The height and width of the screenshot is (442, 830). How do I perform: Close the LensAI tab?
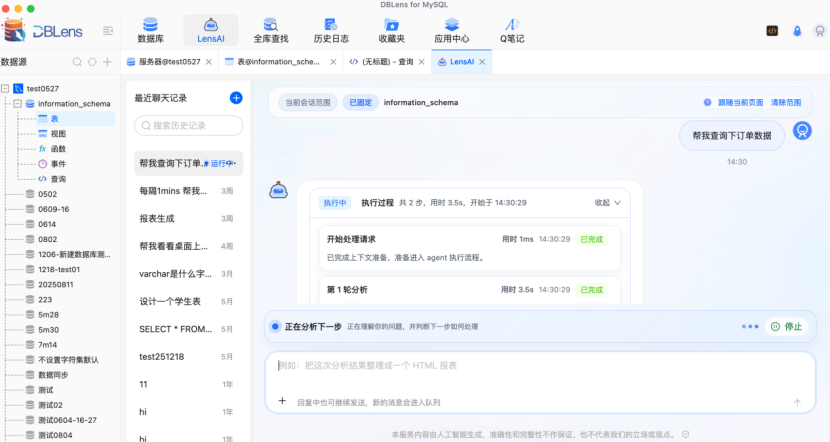482,62
